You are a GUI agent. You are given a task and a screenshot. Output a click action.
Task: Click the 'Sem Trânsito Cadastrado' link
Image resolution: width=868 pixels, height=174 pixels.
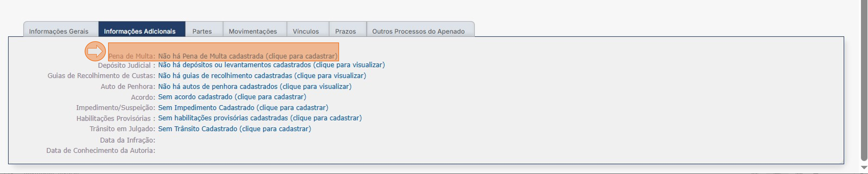235,129
